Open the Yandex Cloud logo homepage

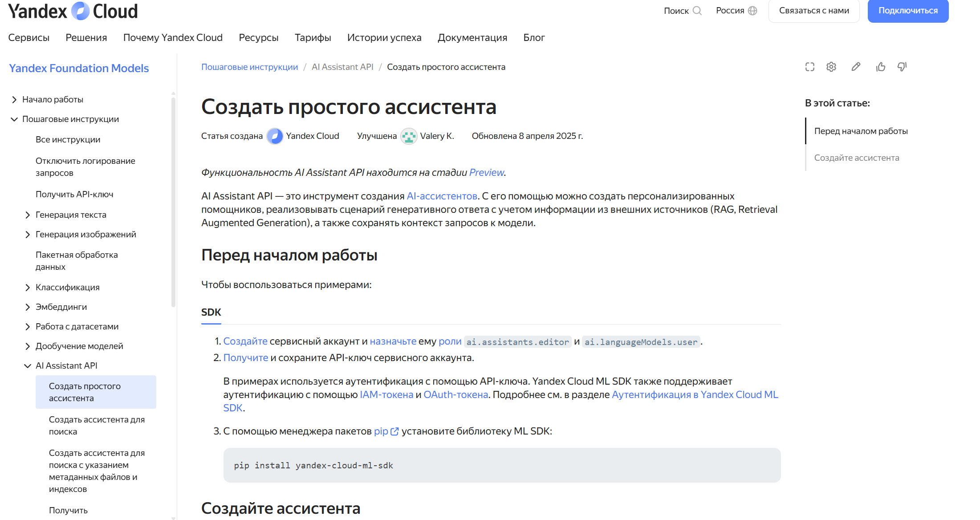(x=73, y=11)
